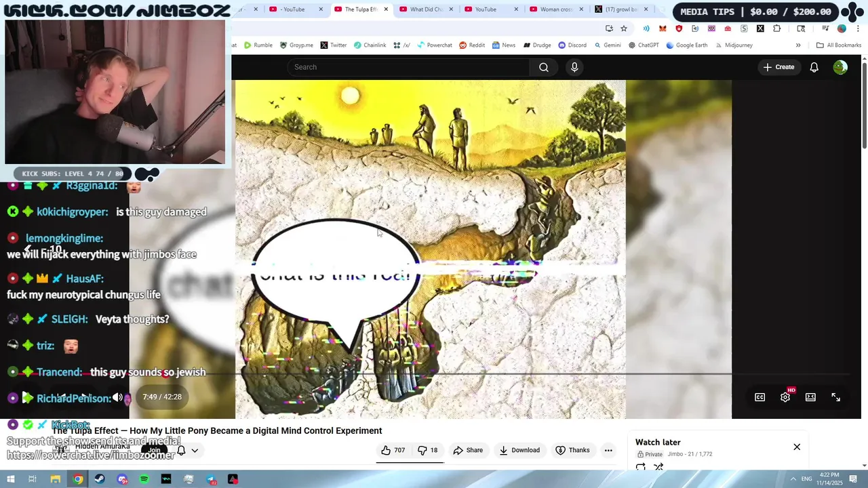
Task: Open Windows Start menu
Action: point(11,479)
